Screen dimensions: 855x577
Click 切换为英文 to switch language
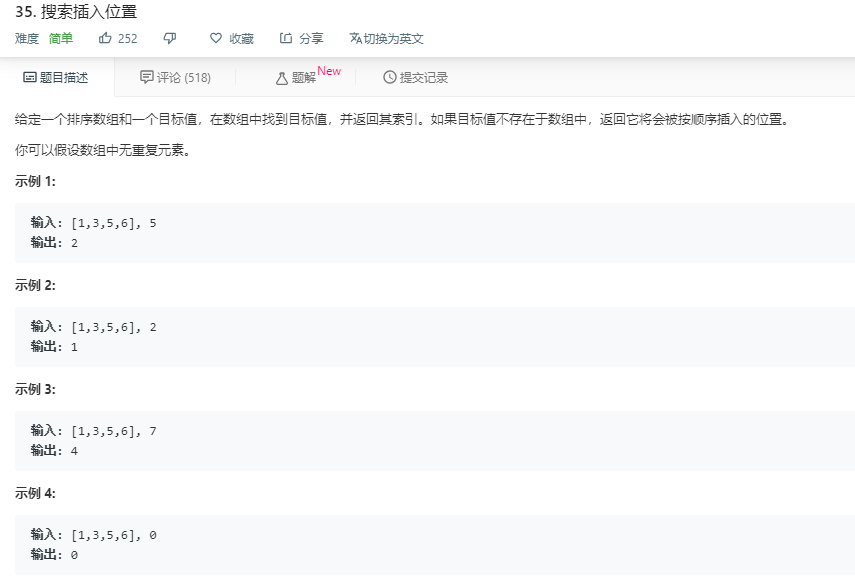(393, 38)
